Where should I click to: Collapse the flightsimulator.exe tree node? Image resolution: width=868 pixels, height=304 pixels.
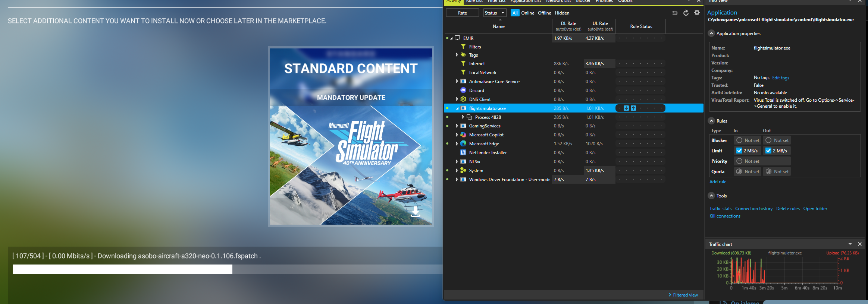457,108
